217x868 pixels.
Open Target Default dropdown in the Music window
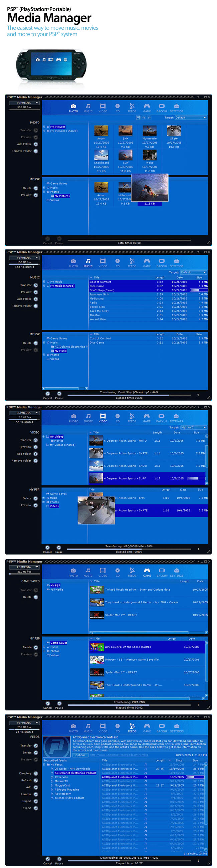pos(193,272)
